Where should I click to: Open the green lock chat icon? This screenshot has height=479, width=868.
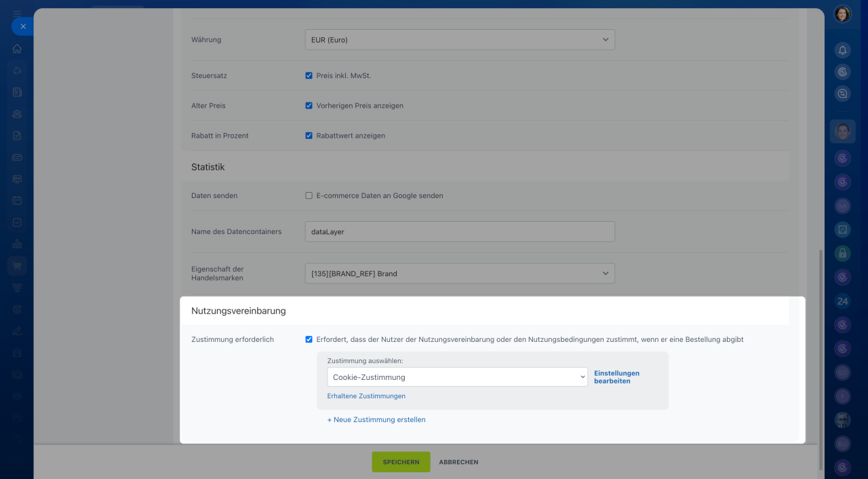842,253
